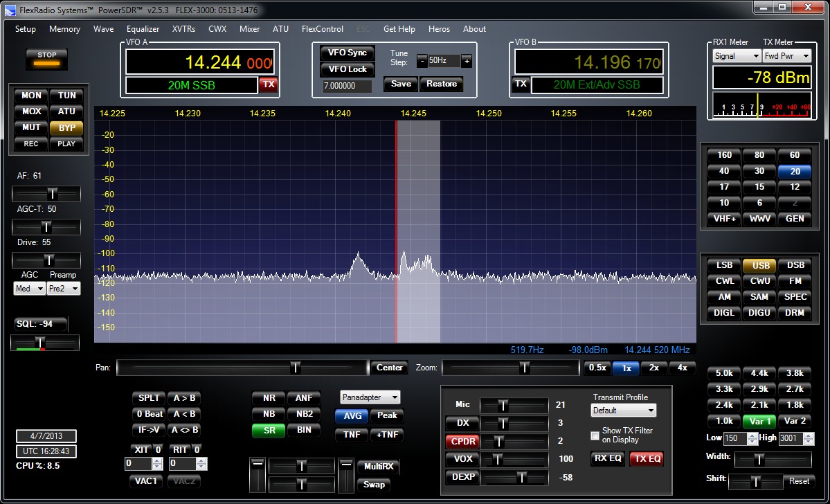Open the Panadapter display mode dropdown
Viewport: 830px width, 504px height.
[369, 398]
